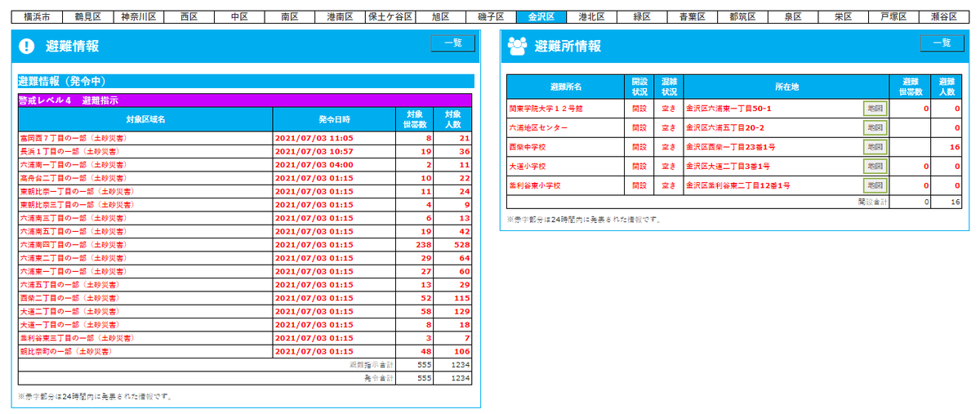The height and width of the screenshot is (414, 980).
Task: Select the 横浜市 tab
Action: coord(36,16)
